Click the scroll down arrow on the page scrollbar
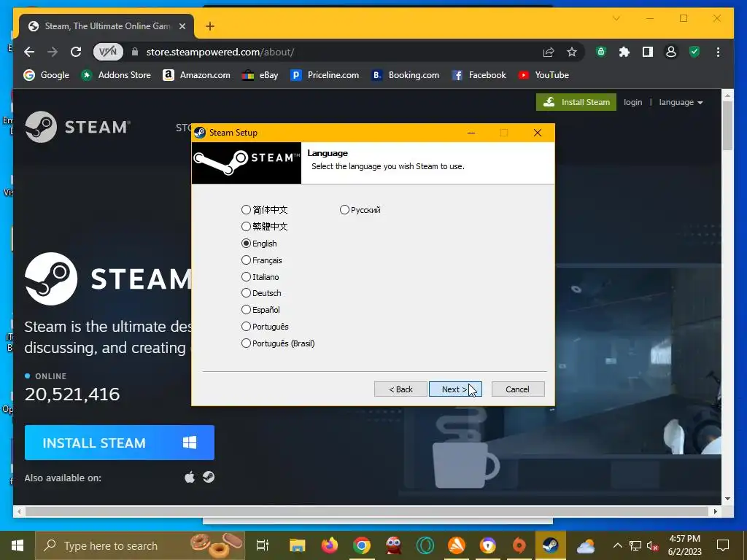Viewport: 747px width, 560px height. [x=727, y=499]
